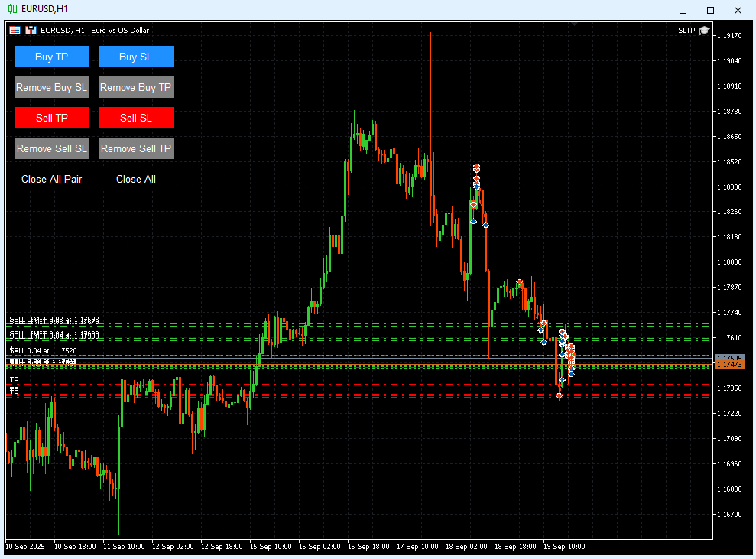Image resolution: width=756 pixels, height=559 pixels.
Task: Click the Remove Buy TP button
Action: click(136, 87)
